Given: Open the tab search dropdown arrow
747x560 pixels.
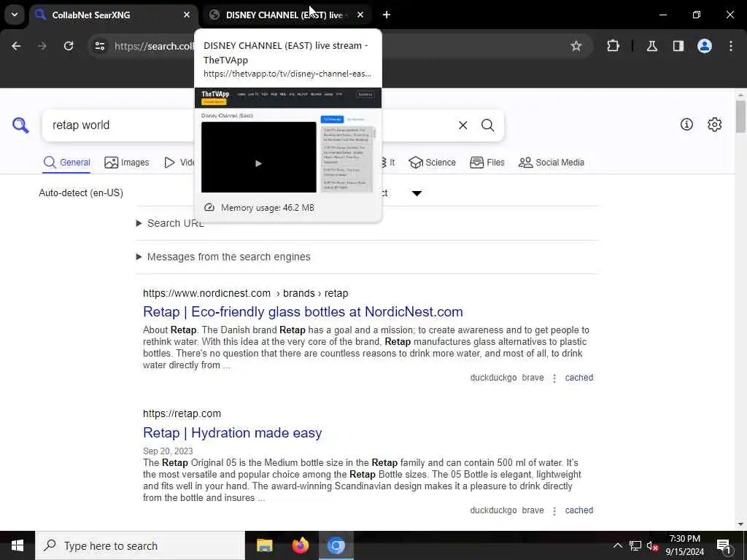Looking at the screenshot, I should coord(15,15).
